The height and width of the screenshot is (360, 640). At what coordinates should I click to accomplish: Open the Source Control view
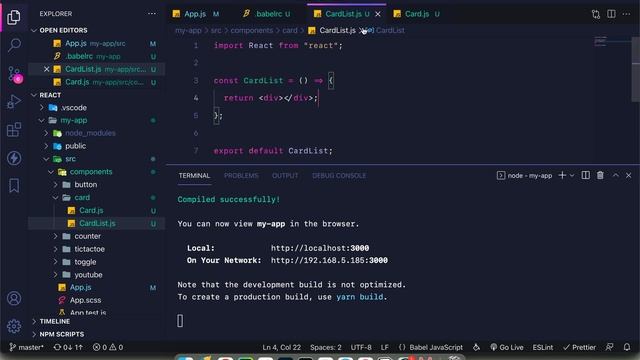[15, 75]
